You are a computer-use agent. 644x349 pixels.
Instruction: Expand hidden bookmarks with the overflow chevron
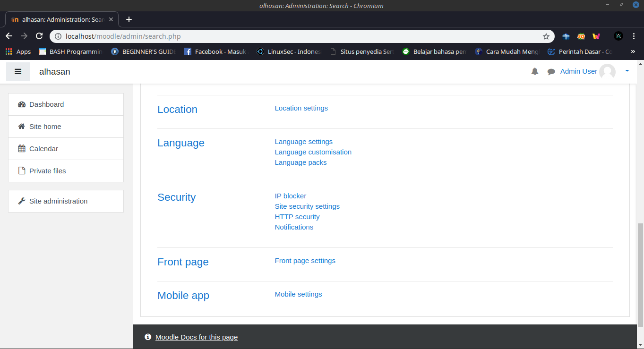point(633,51)
